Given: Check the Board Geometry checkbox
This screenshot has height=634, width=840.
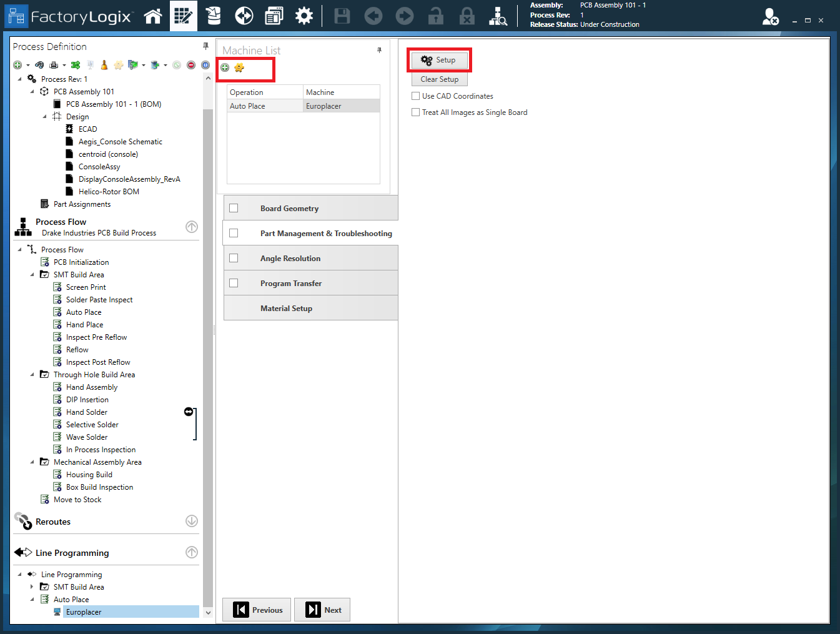Looking at the screenshot, I should point(234,207).
